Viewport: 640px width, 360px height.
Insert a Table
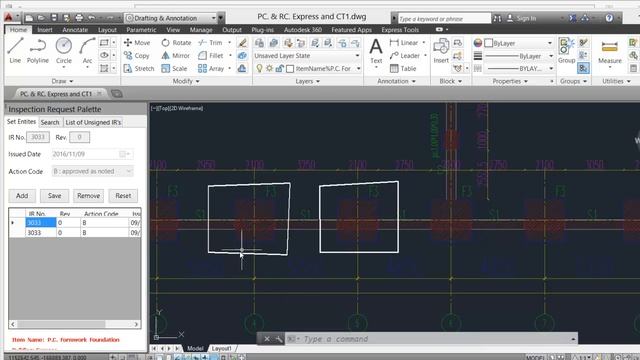click(403, 69)
